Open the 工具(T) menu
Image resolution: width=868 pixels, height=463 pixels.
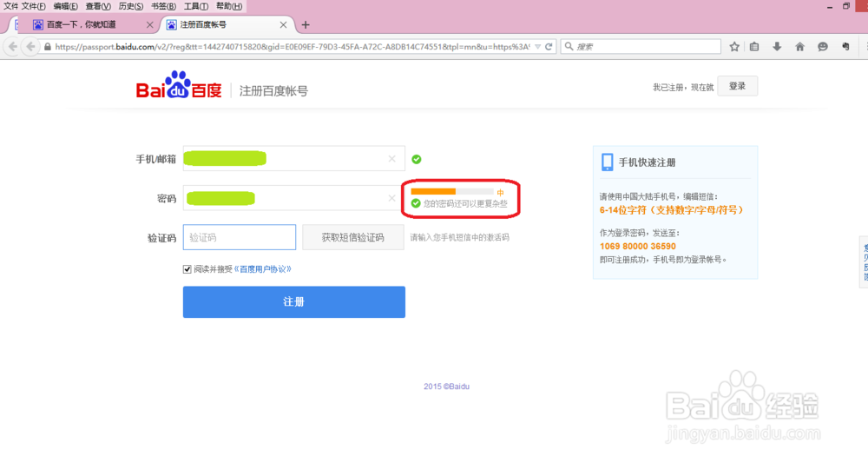point(196,6)
